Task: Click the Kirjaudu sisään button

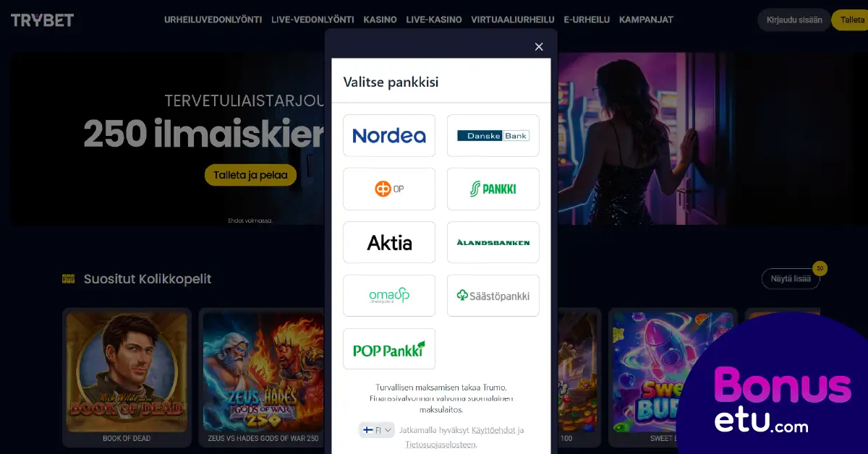Action: [x=794, y=20]
